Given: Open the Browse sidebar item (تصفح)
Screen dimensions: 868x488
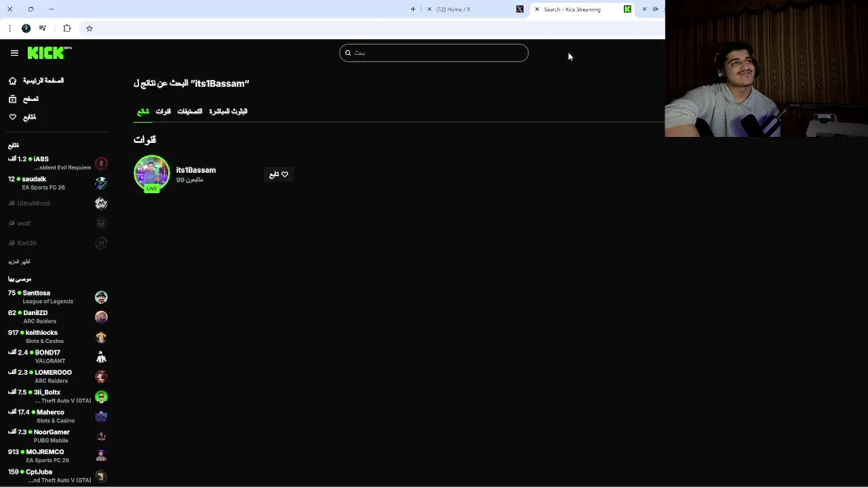Looking at the screenshot, I should tap(24, 99).
